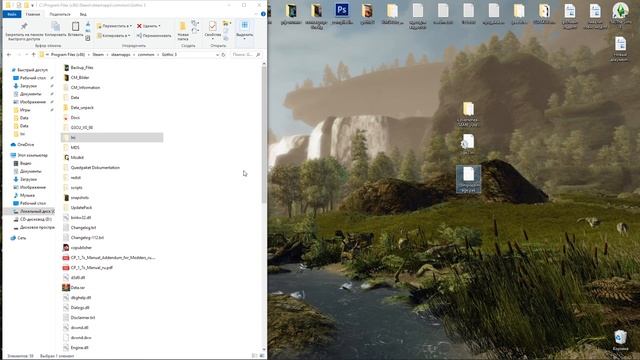
Task: Select the Modkit folder icon
Action: [x=66, y=158]
